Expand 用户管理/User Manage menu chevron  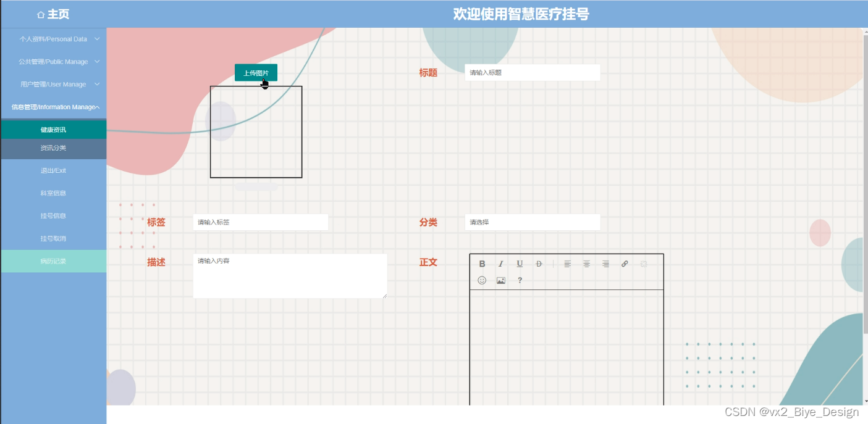click(x=97, y=85)
